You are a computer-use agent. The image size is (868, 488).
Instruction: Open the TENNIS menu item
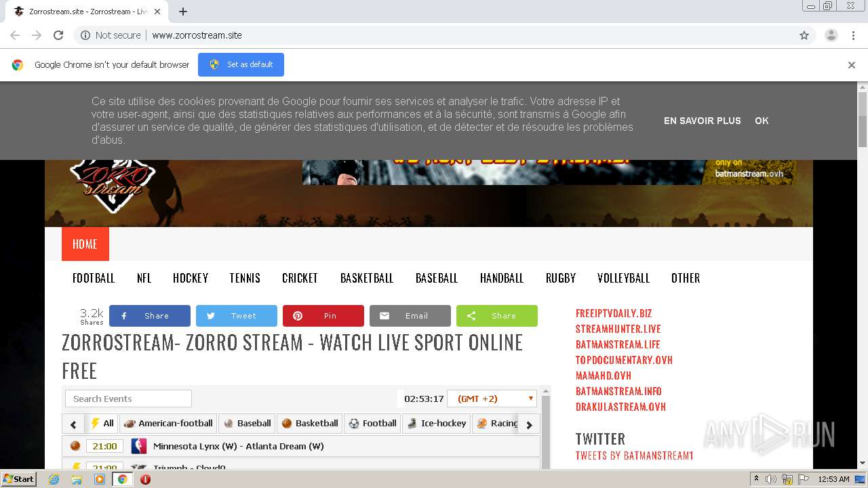click(x=245, y=278)
